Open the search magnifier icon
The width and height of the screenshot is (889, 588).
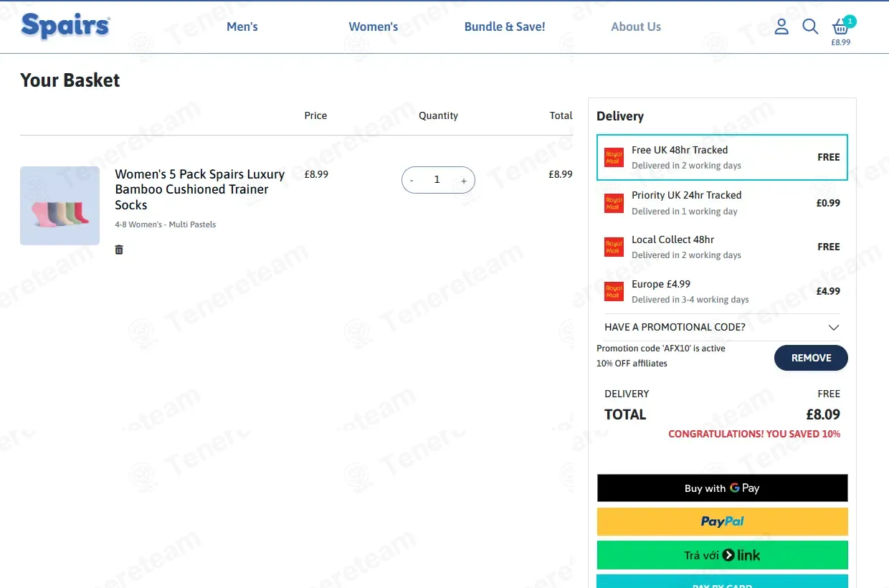coord(810,27)
